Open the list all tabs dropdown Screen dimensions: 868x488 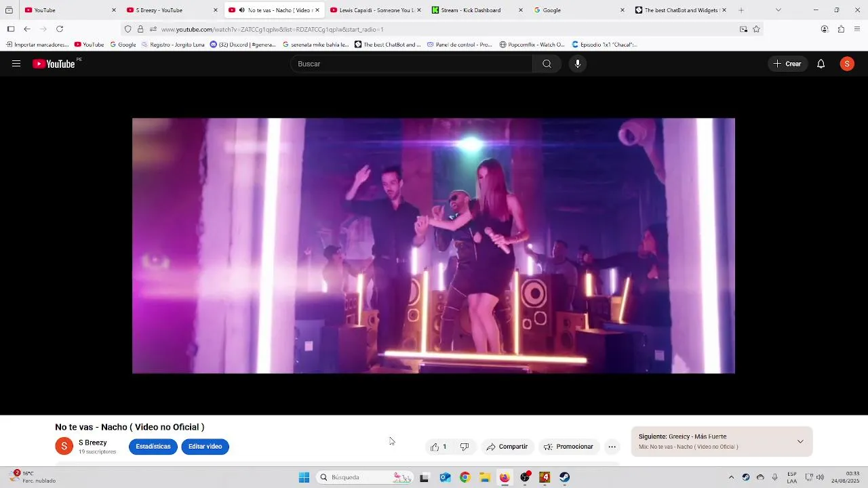(x=778, y=10)
